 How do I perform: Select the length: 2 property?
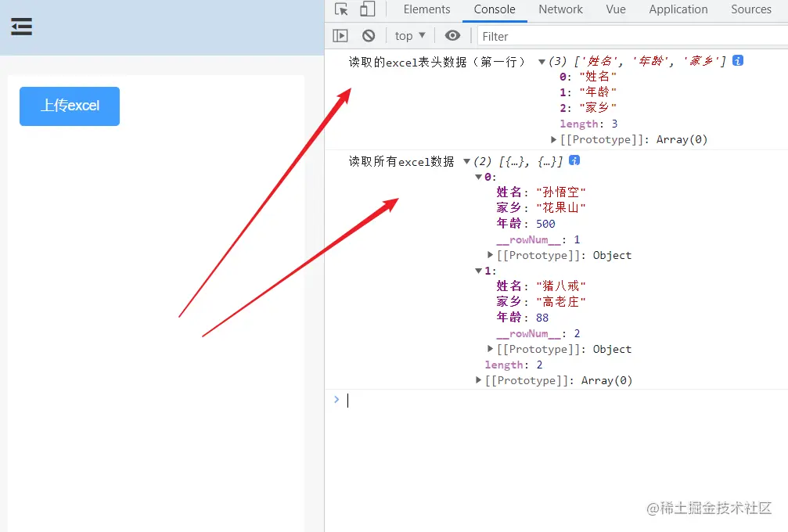[513, 365]
